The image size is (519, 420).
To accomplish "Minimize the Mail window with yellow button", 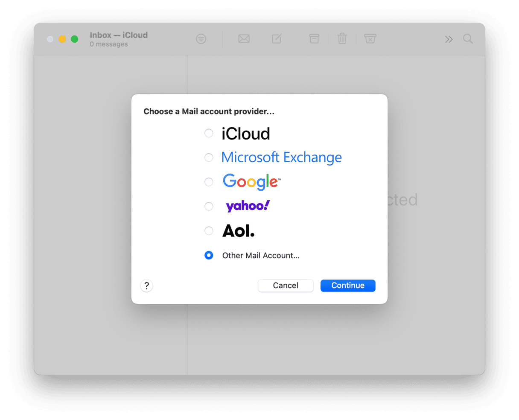I will click(62, 39).
